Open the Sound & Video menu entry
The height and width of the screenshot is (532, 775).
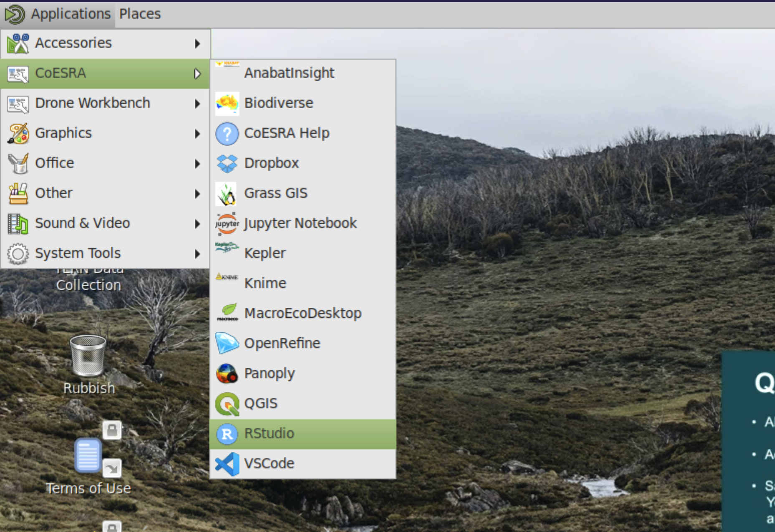[105, 223]
